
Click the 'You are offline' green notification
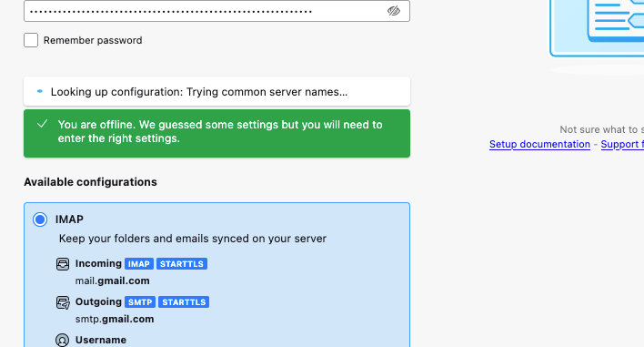coord(216,133)
